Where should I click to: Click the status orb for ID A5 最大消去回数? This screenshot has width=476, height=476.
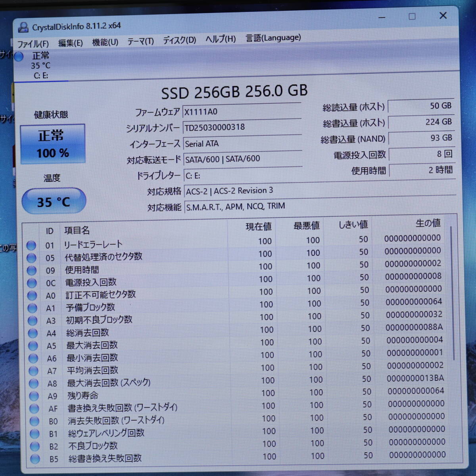point(33,346)
